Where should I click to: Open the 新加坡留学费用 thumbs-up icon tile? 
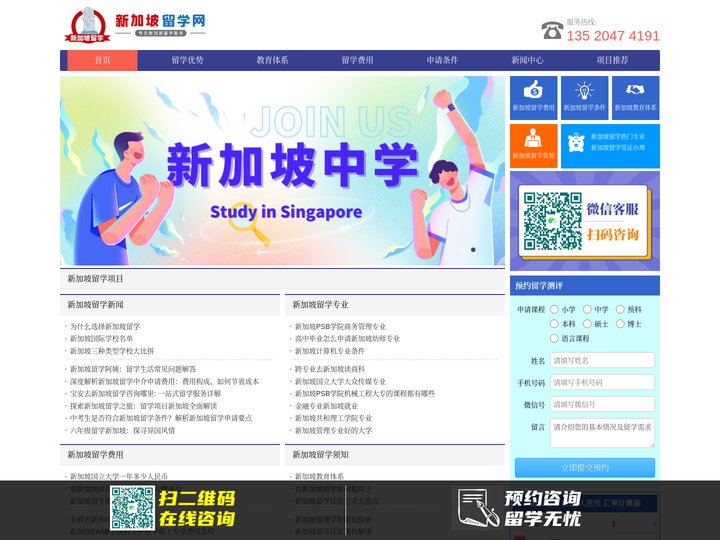pos(534,98)
